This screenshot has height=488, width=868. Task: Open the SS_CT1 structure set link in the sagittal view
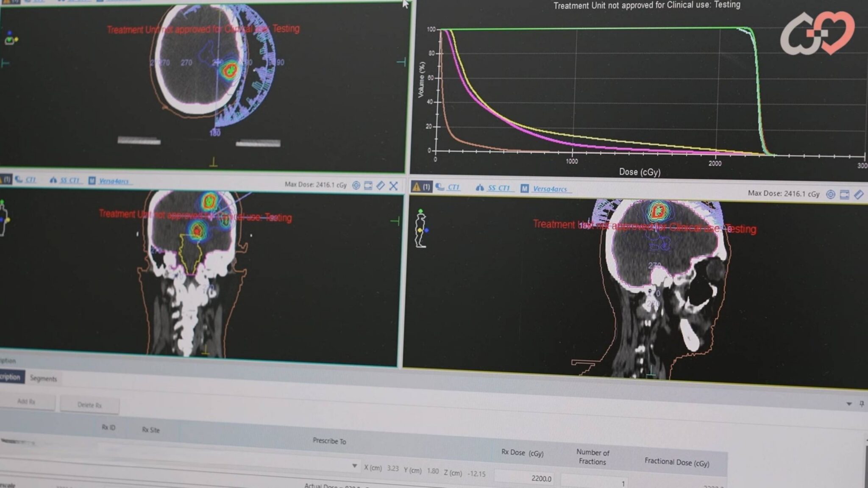[x=498, y=188]
